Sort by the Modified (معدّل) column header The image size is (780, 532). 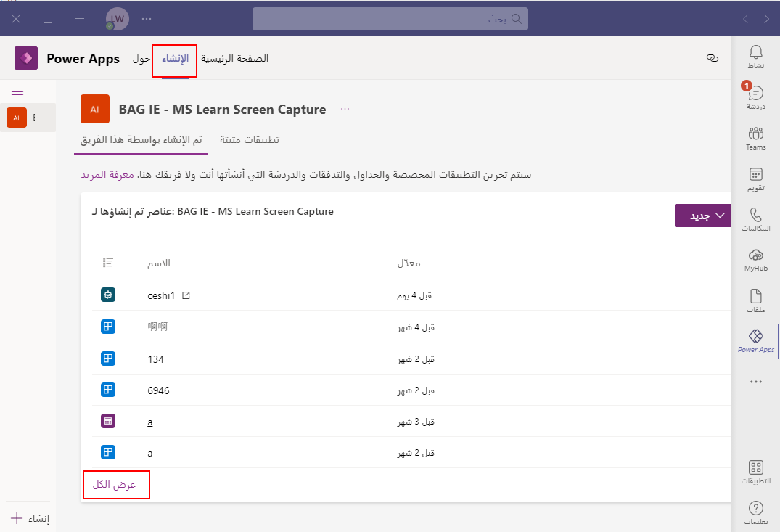coord(409,263)
